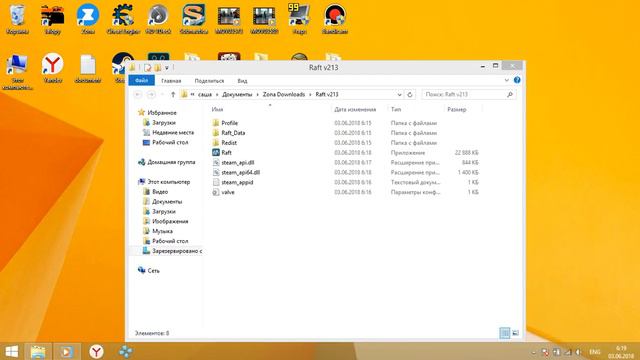
Task: Open Explorer Help question mark icon
Action: 517,80
